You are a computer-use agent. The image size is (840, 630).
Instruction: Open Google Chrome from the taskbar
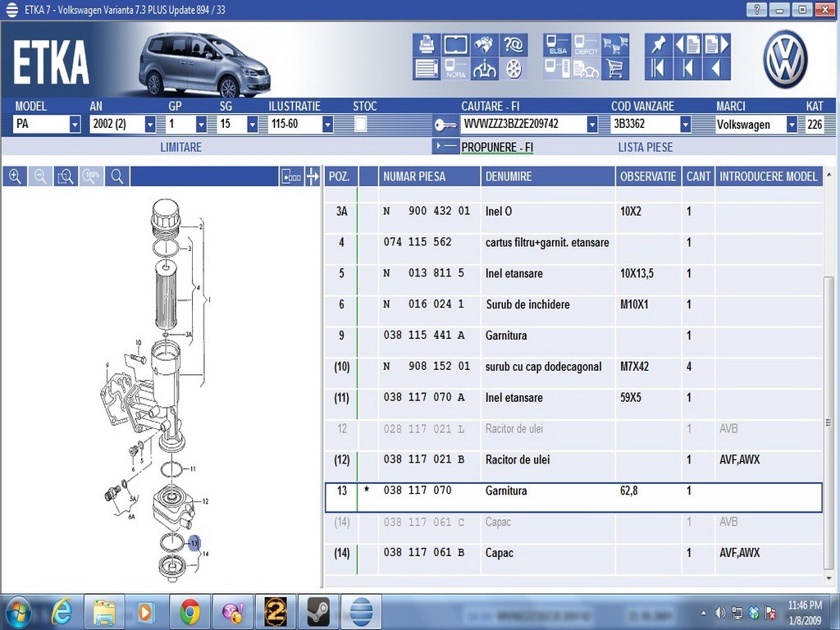(190, 611)
